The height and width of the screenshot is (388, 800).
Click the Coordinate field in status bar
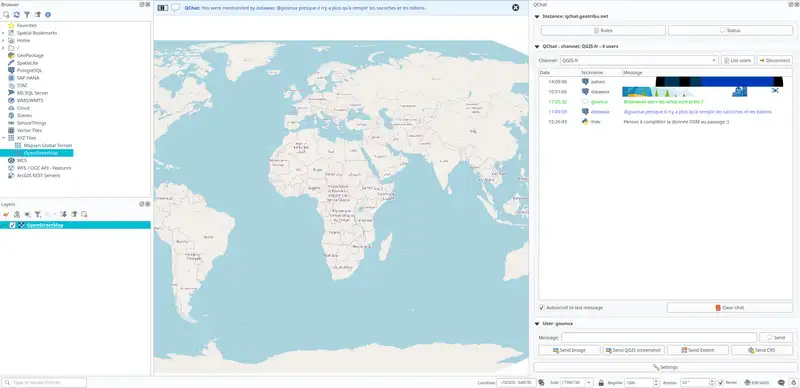click(516, 382)
